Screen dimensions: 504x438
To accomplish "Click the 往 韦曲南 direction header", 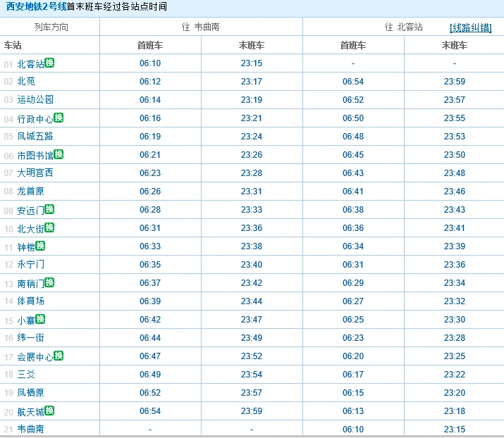I will pyautogui.click(x=201, y=27).
